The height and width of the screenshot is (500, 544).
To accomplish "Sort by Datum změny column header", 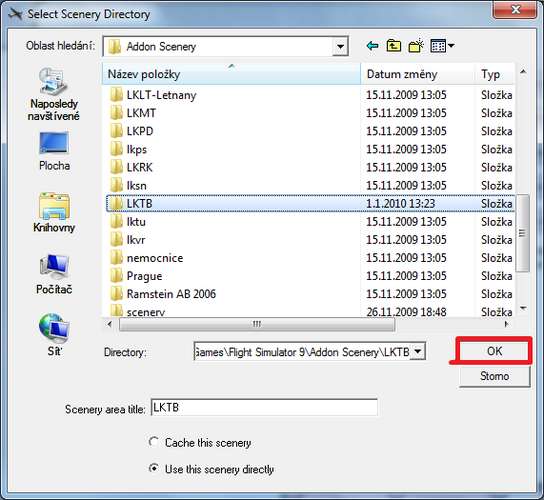I will coord(417,74).
